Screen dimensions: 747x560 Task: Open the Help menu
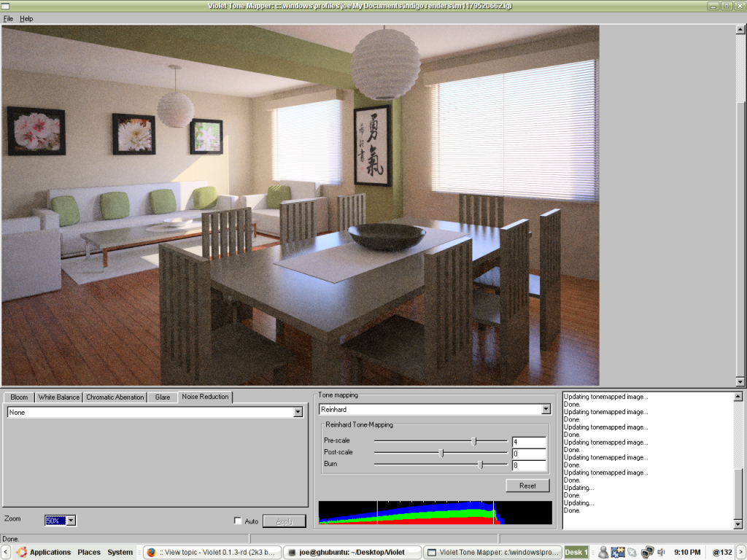[x=26, y=18]
